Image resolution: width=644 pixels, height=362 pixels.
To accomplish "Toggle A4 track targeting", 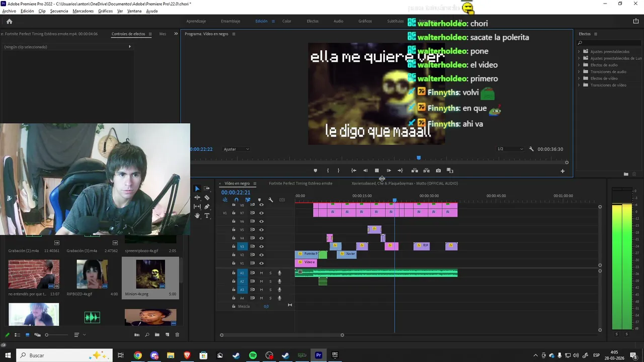I will 242,298.
